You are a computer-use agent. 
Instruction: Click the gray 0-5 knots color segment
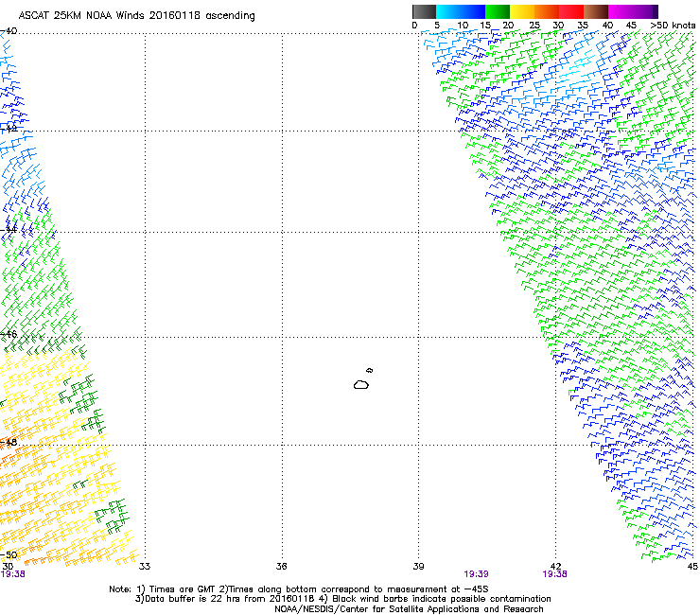[x=425, y=11]
